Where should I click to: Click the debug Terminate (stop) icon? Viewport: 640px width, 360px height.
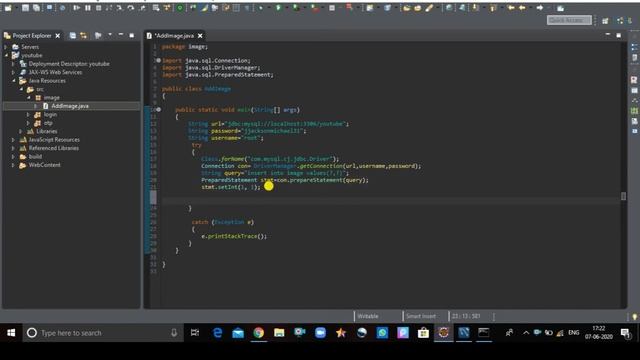tap(98, 8)
